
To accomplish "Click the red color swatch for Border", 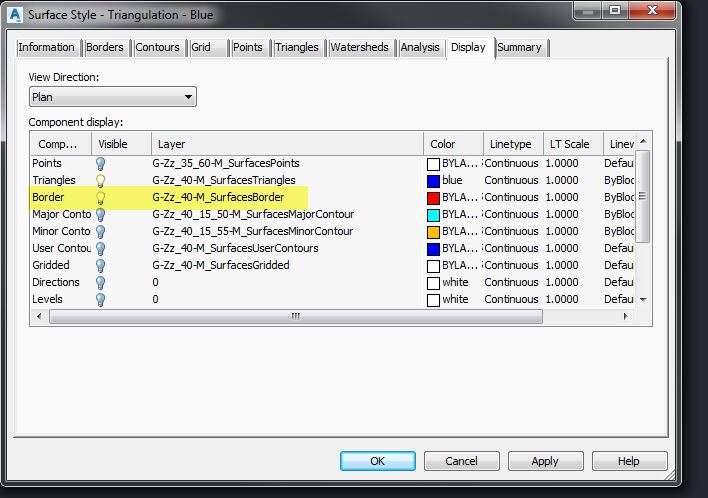I will [433, 198].
